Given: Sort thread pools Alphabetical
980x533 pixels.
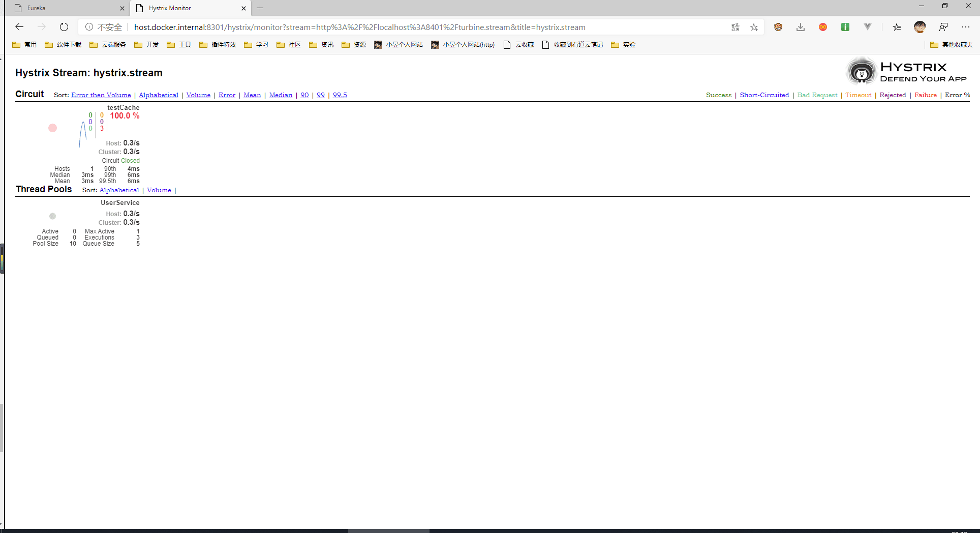Looking at the screenshot, I should (119, 190).
